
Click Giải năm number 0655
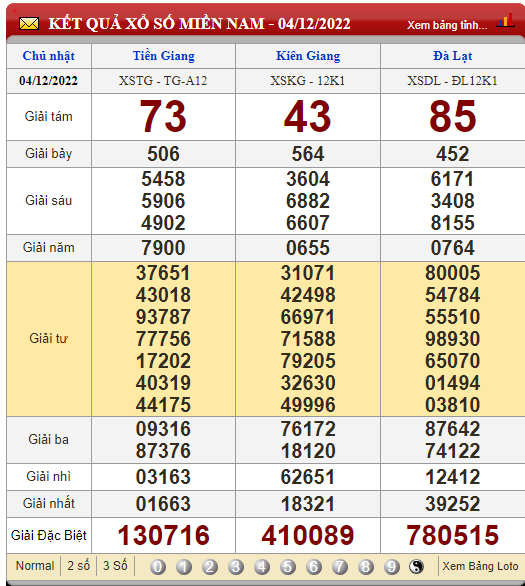[308, 247]
